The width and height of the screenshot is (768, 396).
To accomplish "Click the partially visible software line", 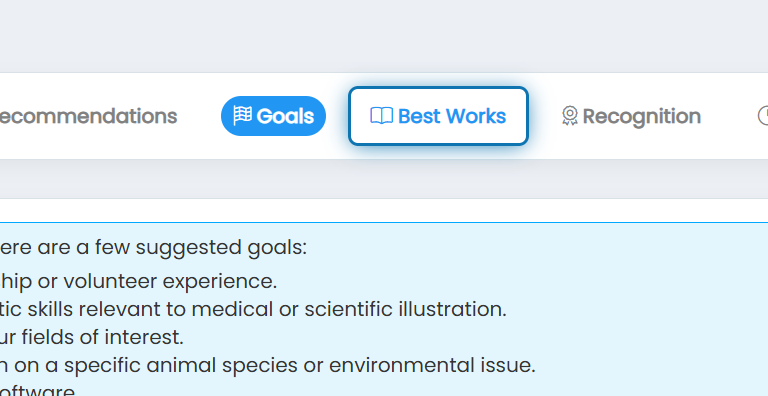I will click(x=38, y=390).
